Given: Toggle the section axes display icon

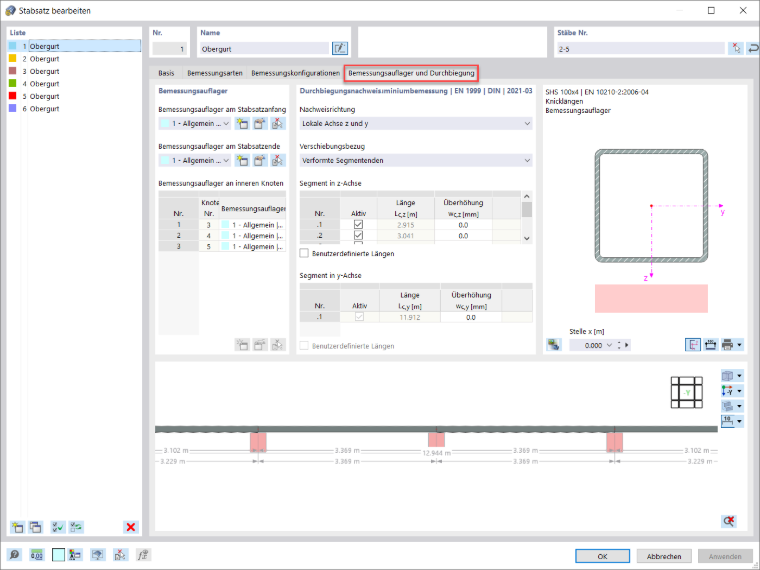Looking at the screenshot, I should pos(693,345).
